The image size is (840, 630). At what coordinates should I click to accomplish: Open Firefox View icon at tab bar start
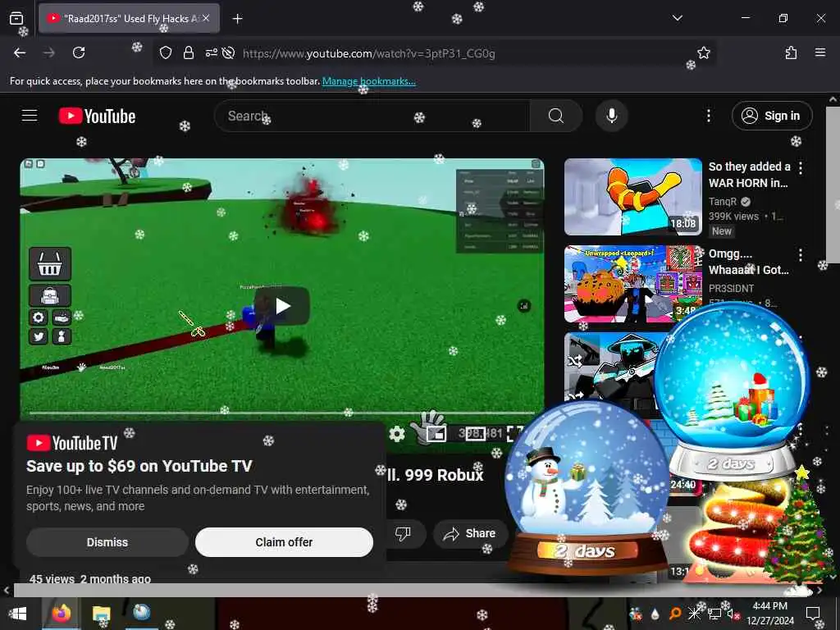pos(16,18)
